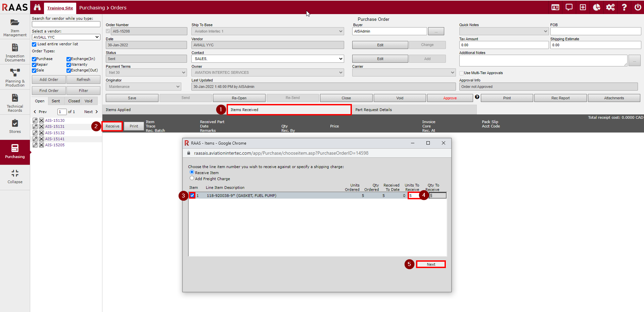644x312 pixels.
Task: Toggle Load entire vendor list checkbox
Action: coord(34,44)
